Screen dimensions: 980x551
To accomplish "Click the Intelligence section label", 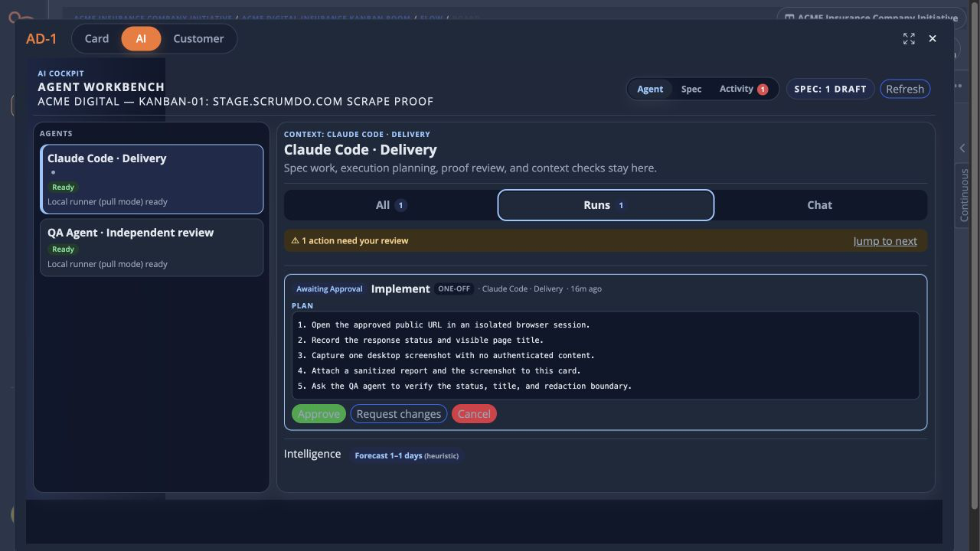I will click(x=312, y=454).
